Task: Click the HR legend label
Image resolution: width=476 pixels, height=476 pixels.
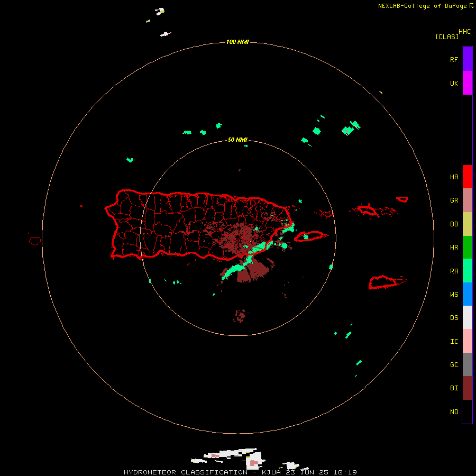Action: coord(454,248)
